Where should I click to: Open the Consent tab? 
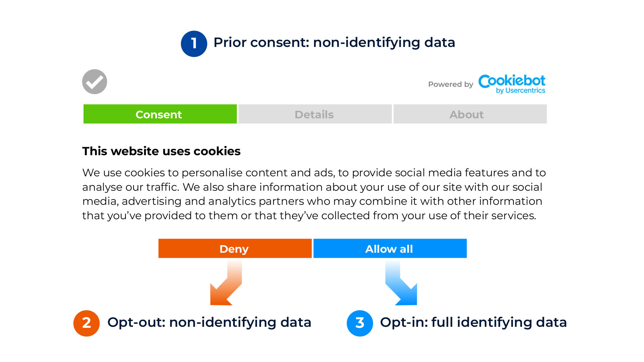(160, 114)
